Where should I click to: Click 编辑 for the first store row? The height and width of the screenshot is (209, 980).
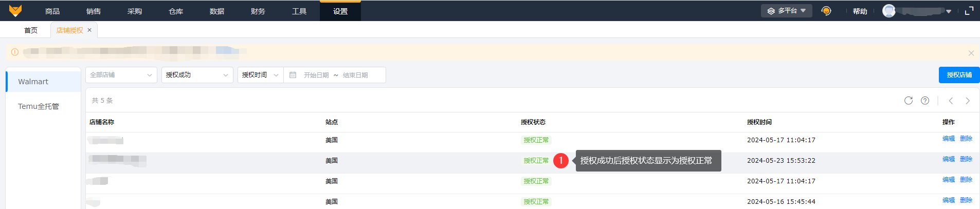pos(948,139)
